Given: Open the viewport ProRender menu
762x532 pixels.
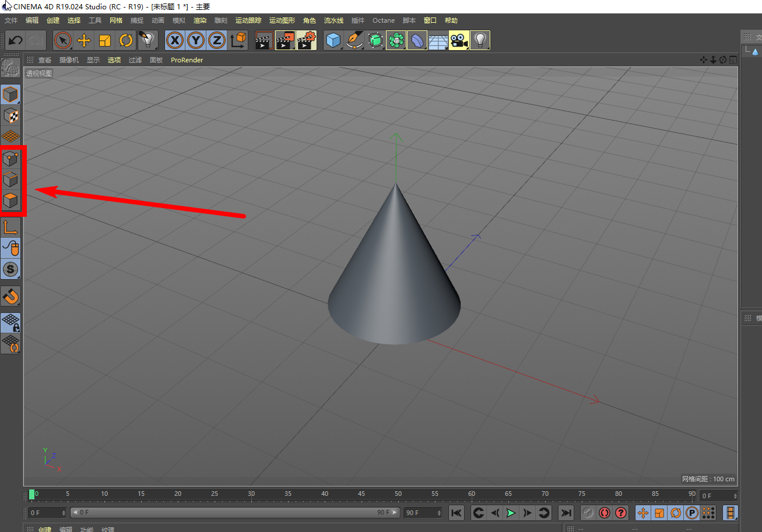Looking at the screenshot, I should pos(187,60).
